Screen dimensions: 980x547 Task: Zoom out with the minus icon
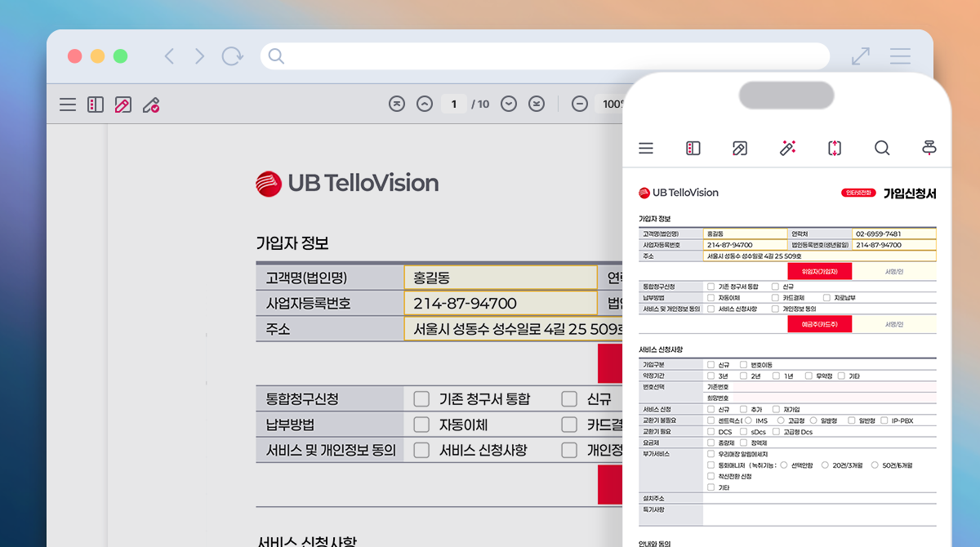(580, 104)
